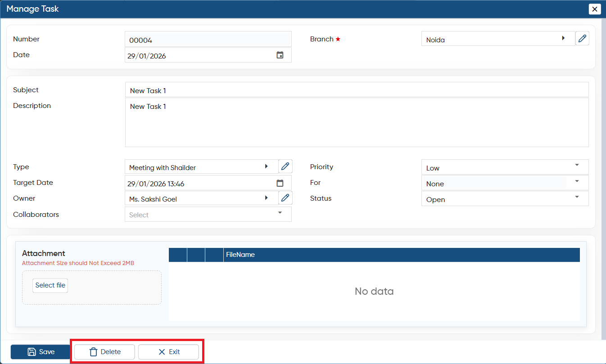Viewport: 606px width, 364px height.
Task: Open the Collaborators Select dropdown
Action: [x=208, y=214]
